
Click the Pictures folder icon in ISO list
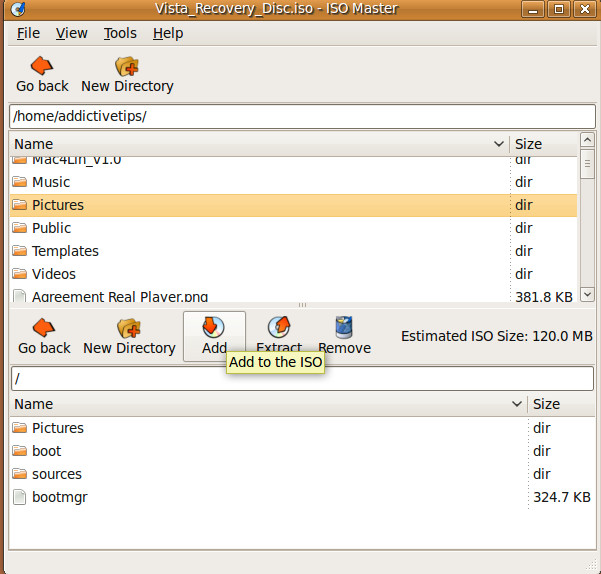pos(19,427)
